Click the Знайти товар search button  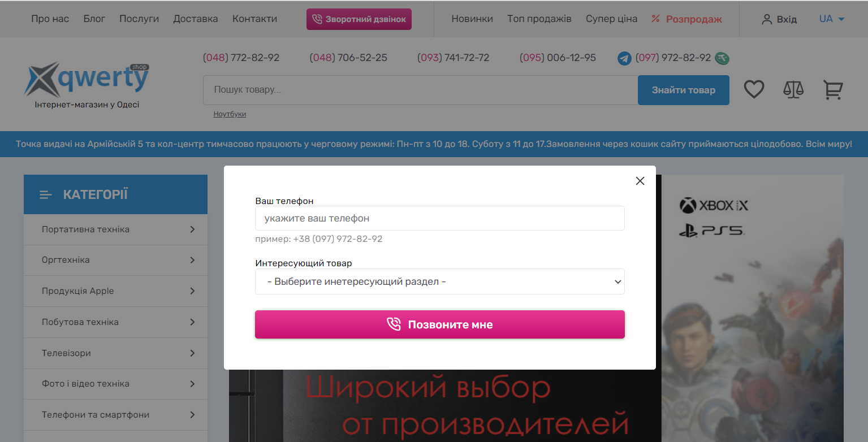point(684,90)
